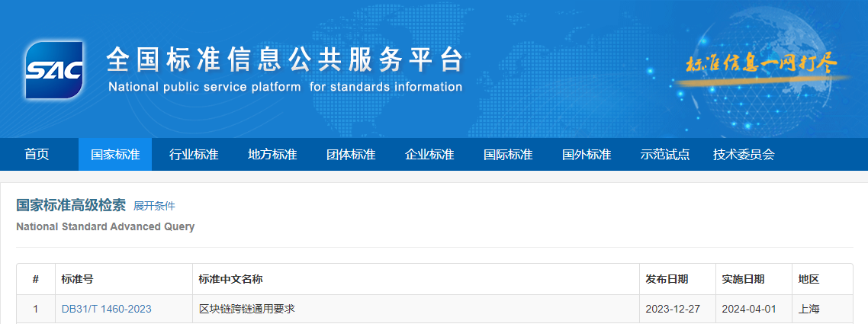868x324 pixels.
Task: Click the 国家标准高级检索 heading
Action: pyautogui.click(x=71, y=206)
